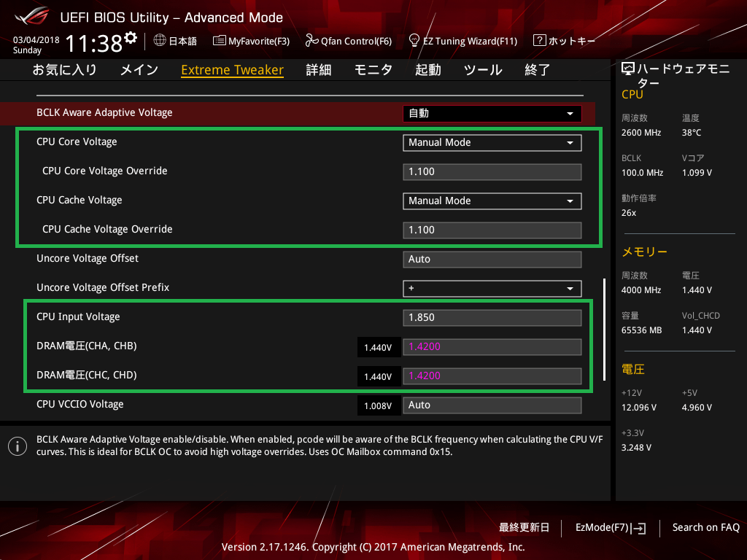This screenshot has width=747, height=560.
Task: Select the CPU VCCIO Voltage label
Action: pos(80,404)
